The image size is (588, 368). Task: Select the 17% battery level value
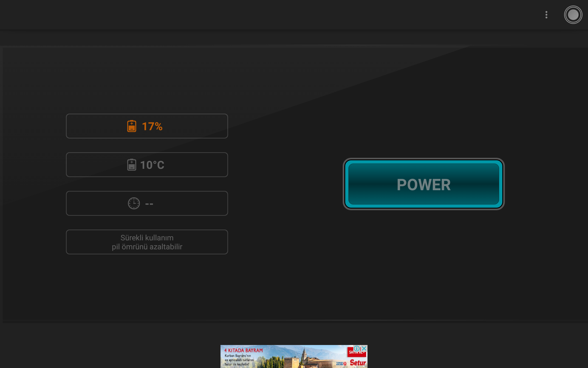[x=152, y=126]
